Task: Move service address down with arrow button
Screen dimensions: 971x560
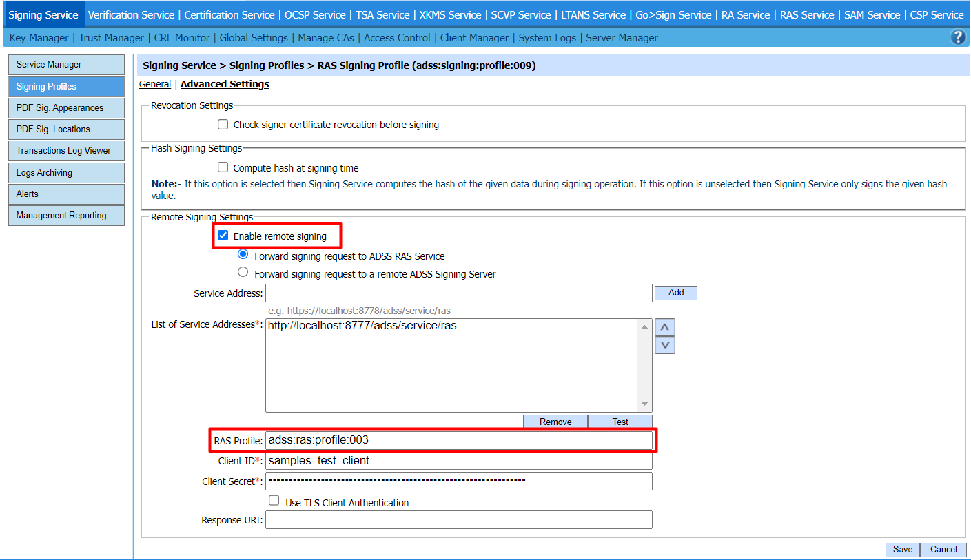Action: (x=664, y=345)
